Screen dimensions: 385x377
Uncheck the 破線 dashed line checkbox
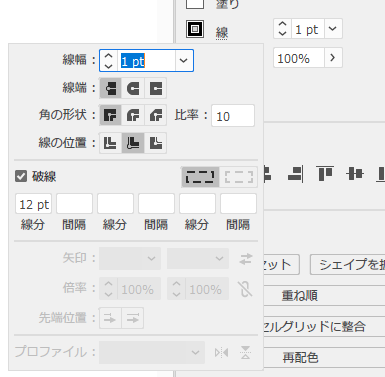(21, 176)
